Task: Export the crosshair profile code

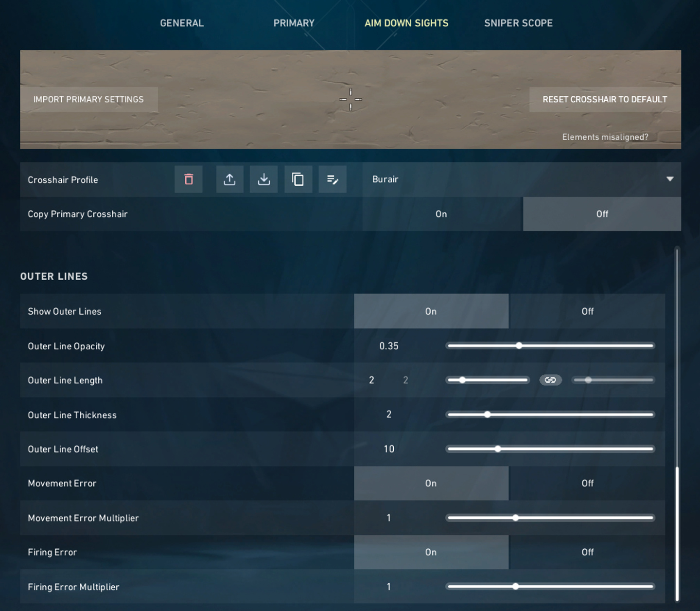Action: point(263,180)
